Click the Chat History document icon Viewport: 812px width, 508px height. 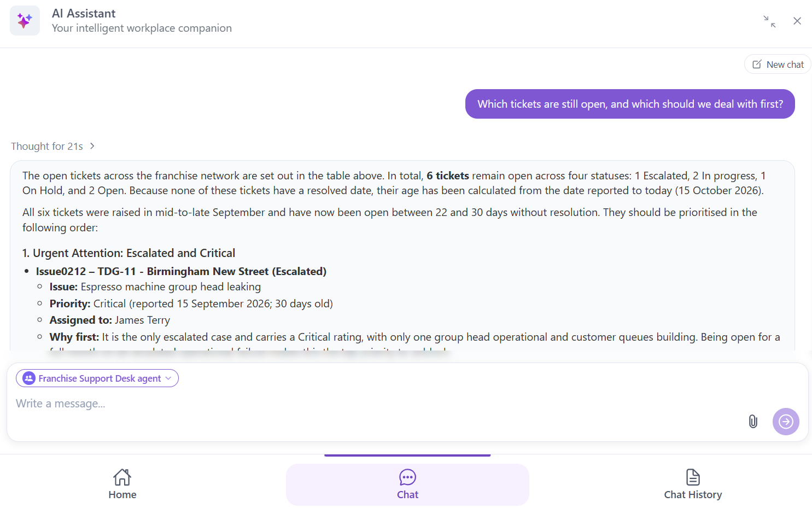693,477
